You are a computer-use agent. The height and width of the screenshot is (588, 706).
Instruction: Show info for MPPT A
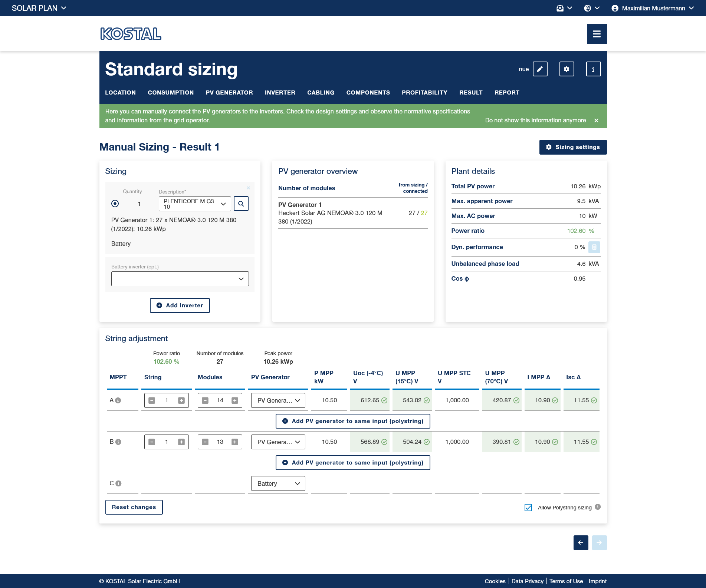118,400
